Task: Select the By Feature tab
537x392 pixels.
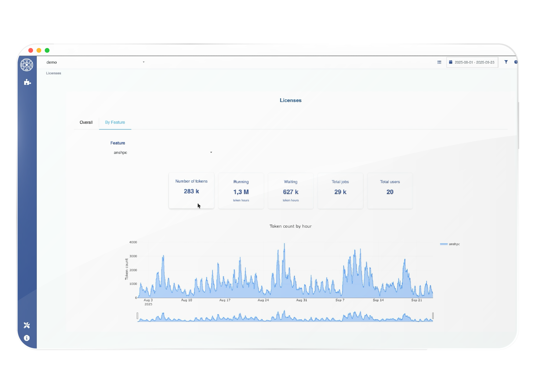Action: click(115, 122)
